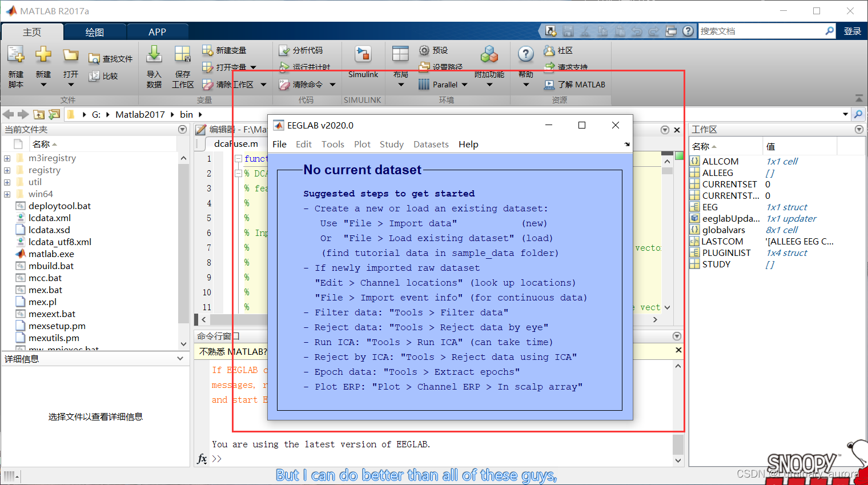Open Preferences (预设) gear icon
This screenshot has height=485, width=868.
point(424,50)
